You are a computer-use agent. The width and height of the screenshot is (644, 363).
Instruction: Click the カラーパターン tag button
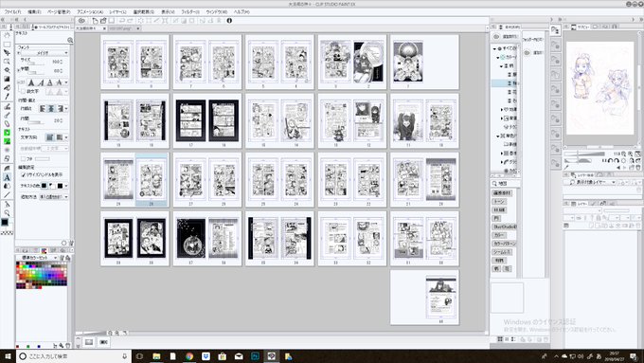505,244
